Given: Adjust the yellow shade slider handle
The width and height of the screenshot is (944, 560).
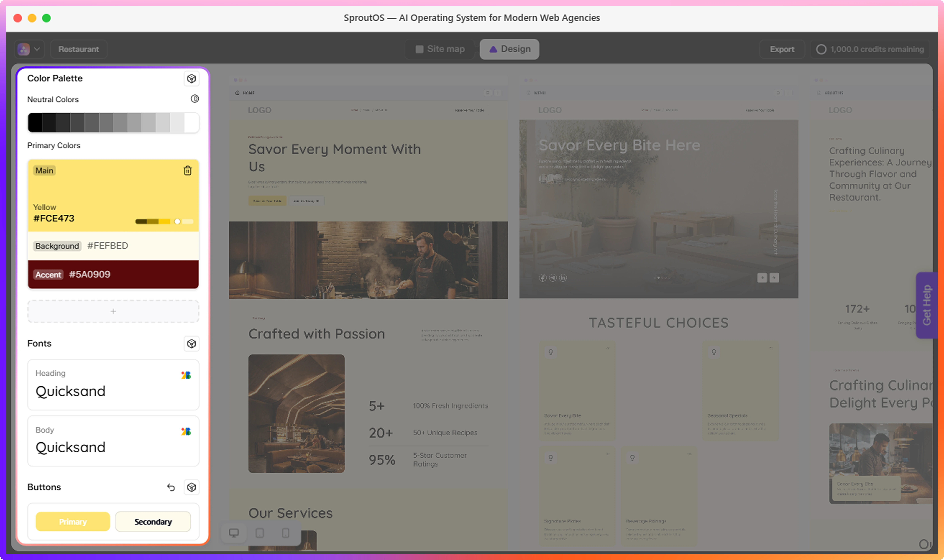Looking at the screenshot, I should click(177, 222).
